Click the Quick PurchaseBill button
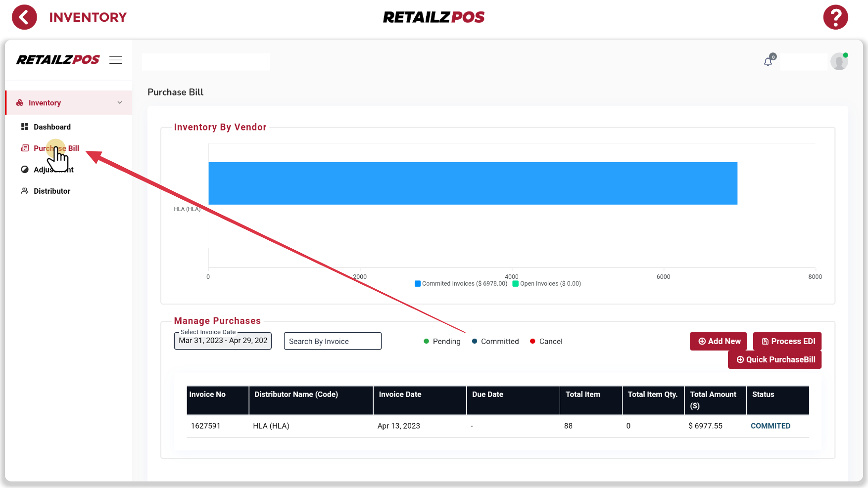868x488 pixels. coord(774,359)
